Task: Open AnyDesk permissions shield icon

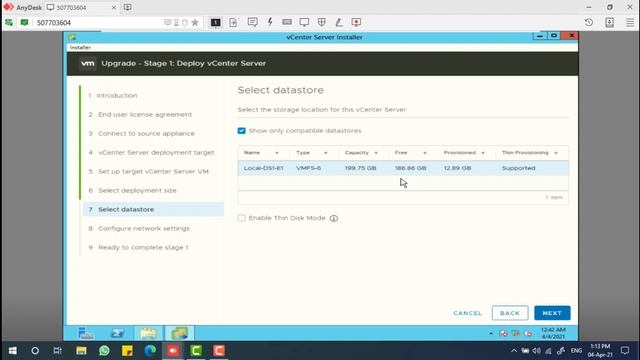Action: click(x=322, y=22)
